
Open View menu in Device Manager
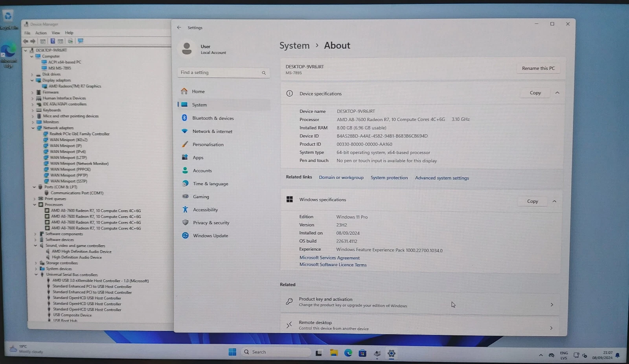click(56, 33)
